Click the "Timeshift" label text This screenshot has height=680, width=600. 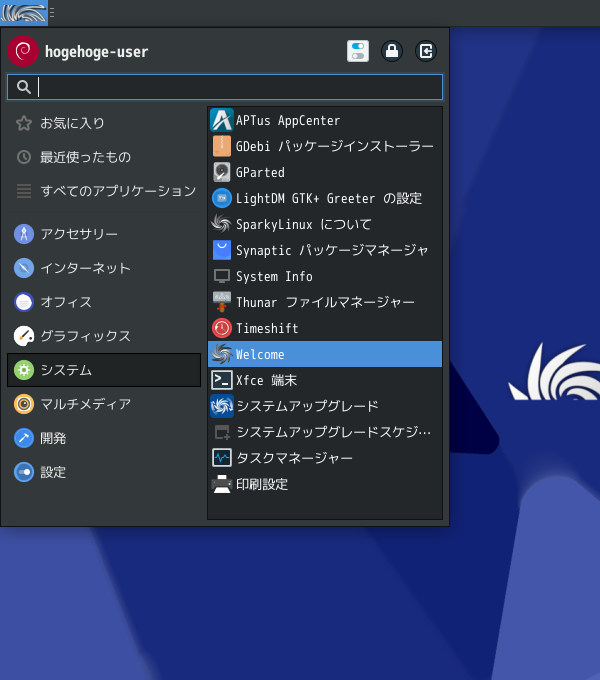click(267, 328)
